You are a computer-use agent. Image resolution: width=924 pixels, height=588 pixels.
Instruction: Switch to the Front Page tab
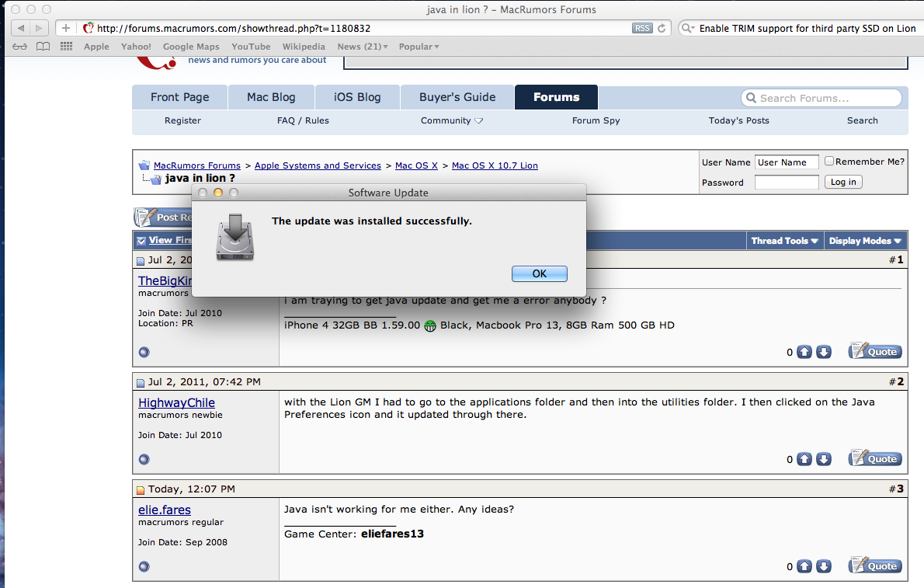179,97
